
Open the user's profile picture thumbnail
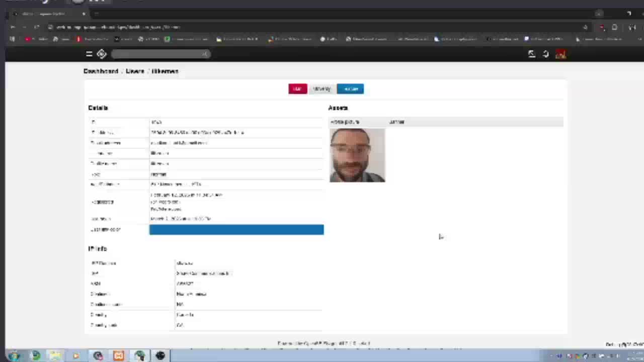(x=357, y=155)
